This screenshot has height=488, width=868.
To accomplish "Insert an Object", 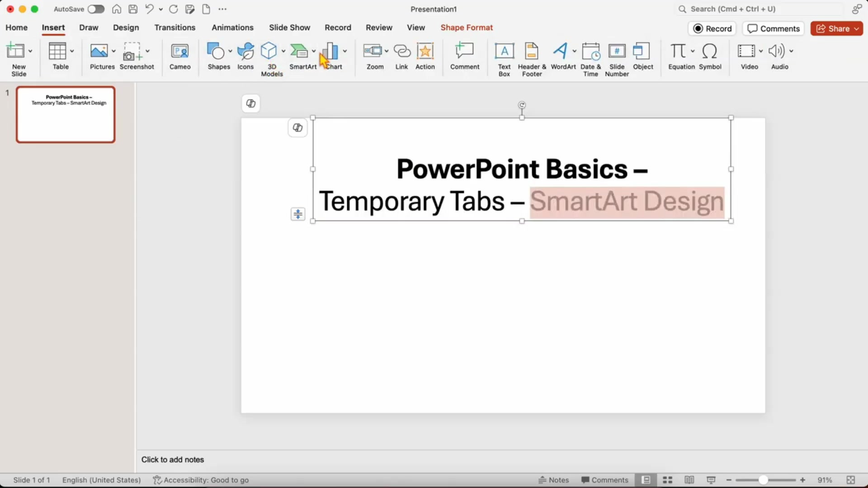I will pyautogui.click(x=643, y=56).
